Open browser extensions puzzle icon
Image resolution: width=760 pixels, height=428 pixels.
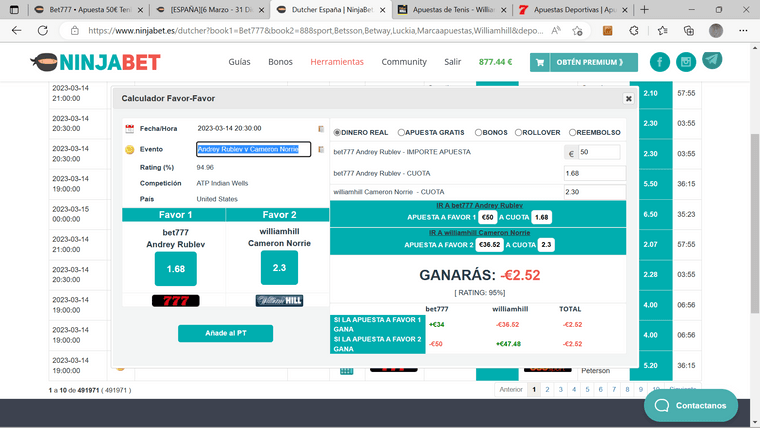point(633,31)
